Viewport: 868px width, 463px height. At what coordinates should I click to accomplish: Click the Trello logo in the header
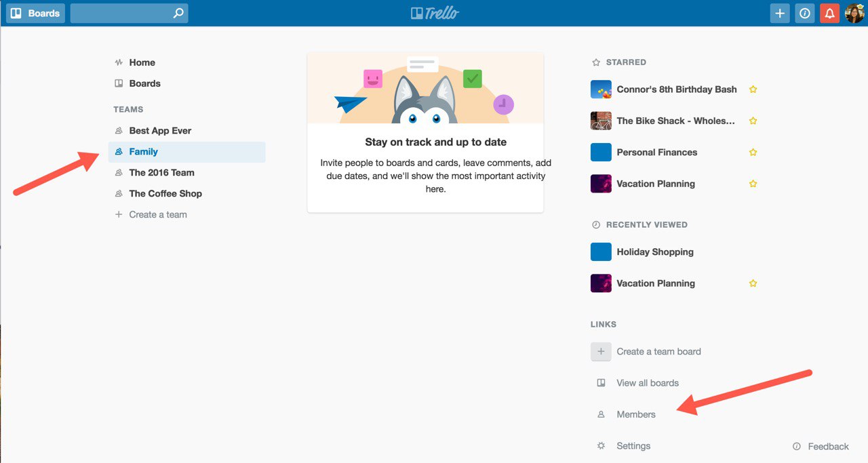435,13
